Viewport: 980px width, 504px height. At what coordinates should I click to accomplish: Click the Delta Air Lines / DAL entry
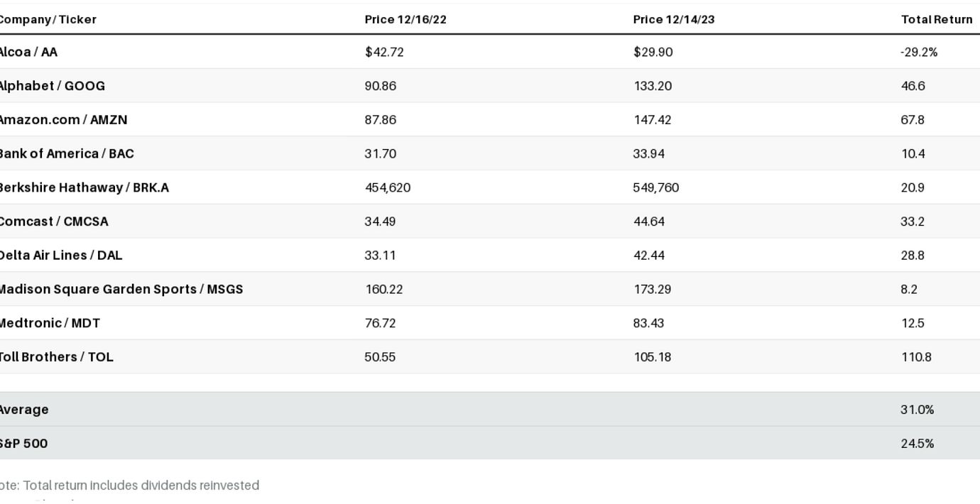pos(60,256)
